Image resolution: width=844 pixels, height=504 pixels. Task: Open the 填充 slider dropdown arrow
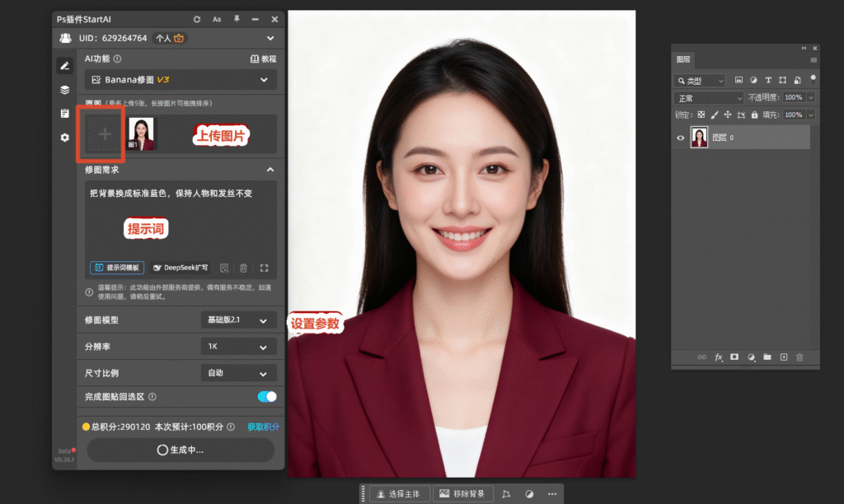click(x=811, y=114)
